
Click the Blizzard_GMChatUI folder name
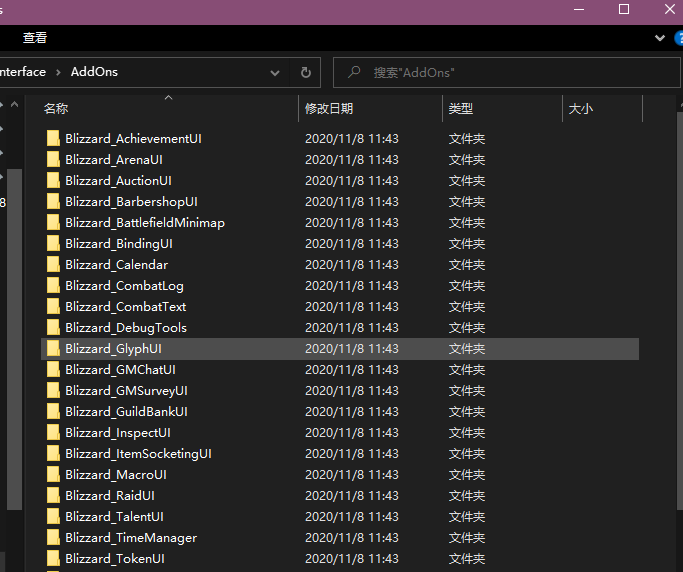121,369
